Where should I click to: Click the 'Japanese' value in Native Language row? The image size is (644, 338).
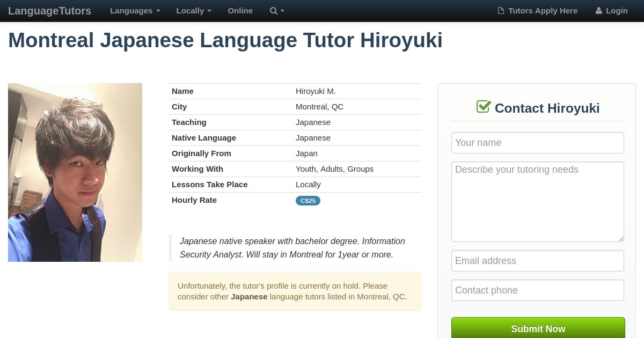click(x=313, y=138)
